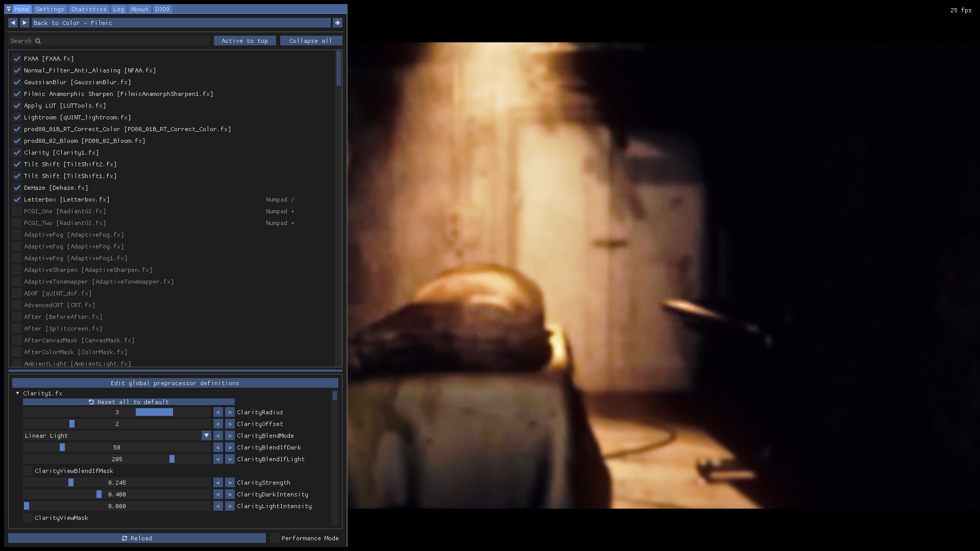Image resolution: width=980 pixels, height=551 pixels.
Task: Click the refresh icon on the Reload button
Action: 125,538
